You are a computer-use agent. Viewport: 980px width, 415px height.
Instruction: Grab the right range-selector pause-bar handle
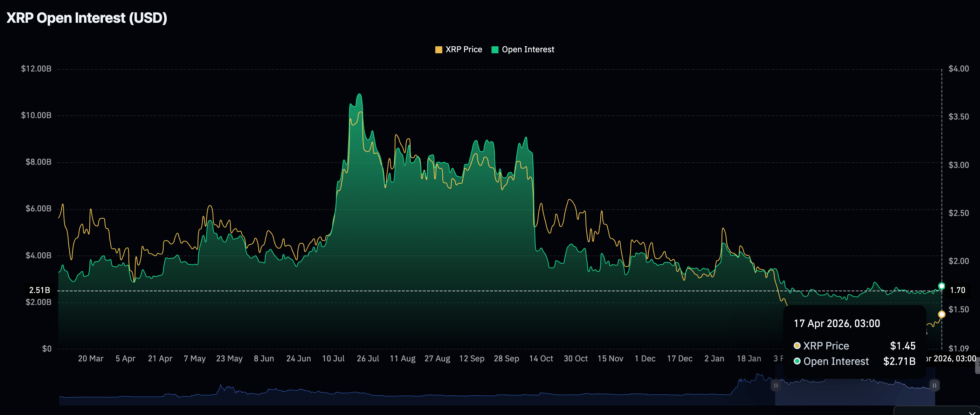[x=934, y=385]
